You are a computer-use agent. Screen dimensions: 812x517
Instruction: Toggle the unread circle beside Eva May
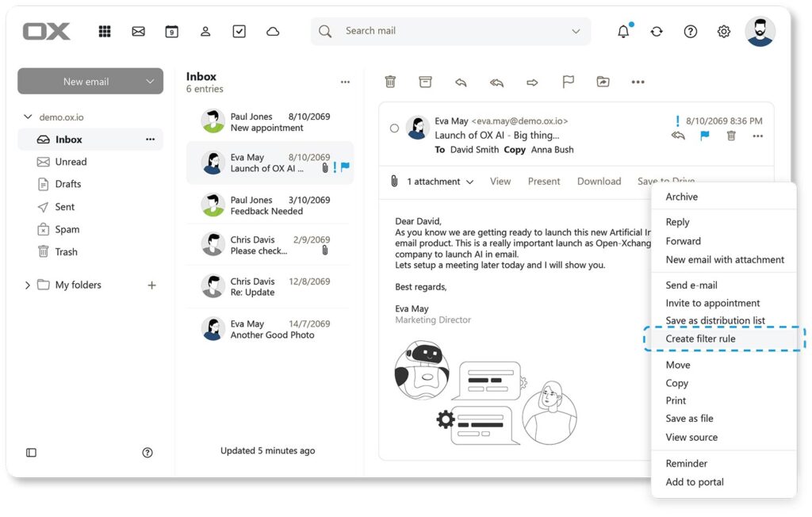coord(394,128)
